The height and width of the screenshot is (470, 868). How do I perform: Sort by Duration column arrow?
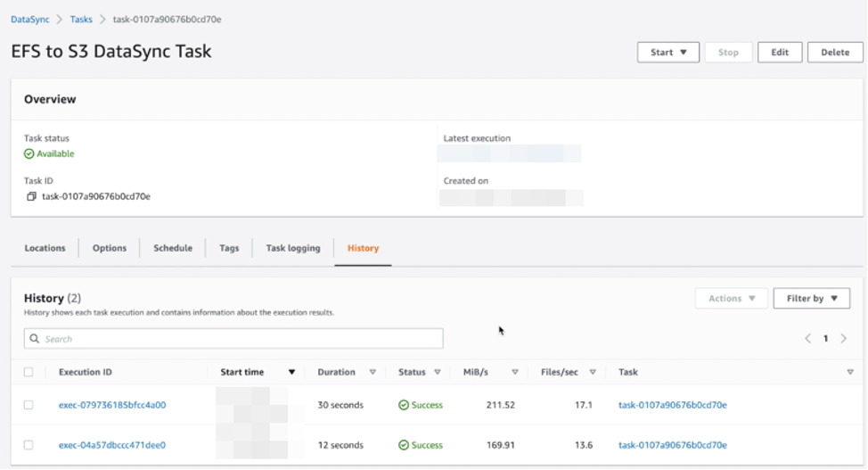click(373, 372)
